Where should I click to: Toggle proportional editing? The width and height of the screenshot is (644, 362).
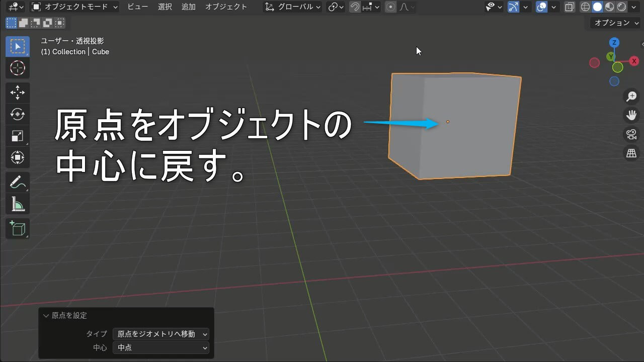pos(391,7)
